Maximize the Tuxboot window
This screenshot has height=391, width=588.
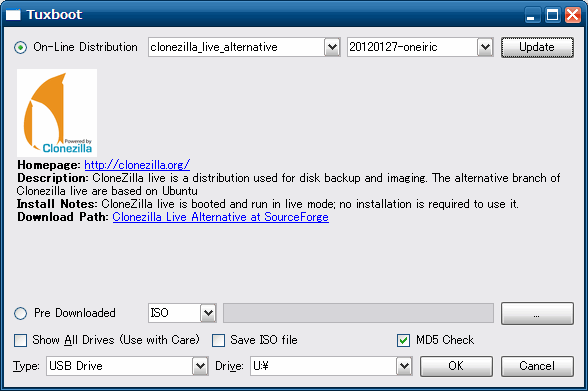coord(552,15)
